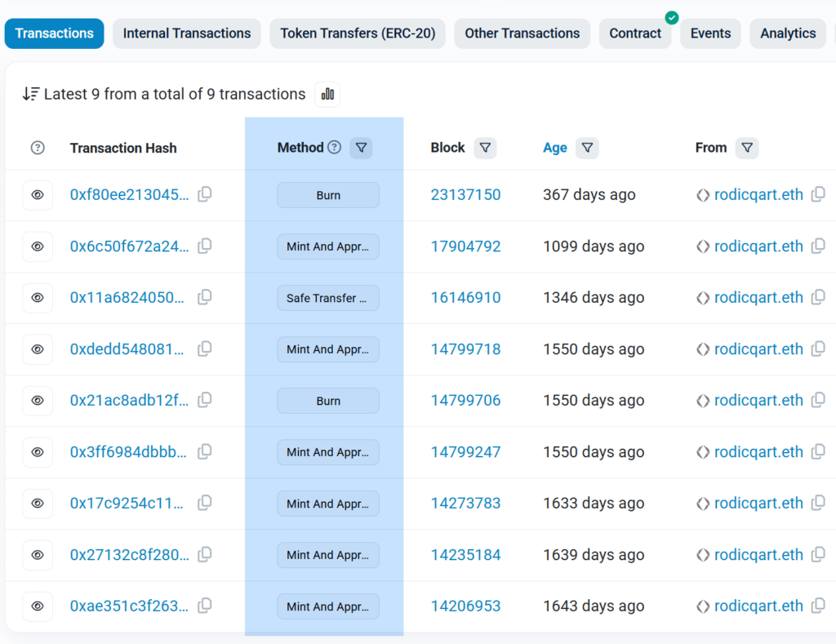The width and height of the screenshot is (836, 644).
Task: Open rodicqart.eth in 1346 days ago row
Action: tap(758, 297)
